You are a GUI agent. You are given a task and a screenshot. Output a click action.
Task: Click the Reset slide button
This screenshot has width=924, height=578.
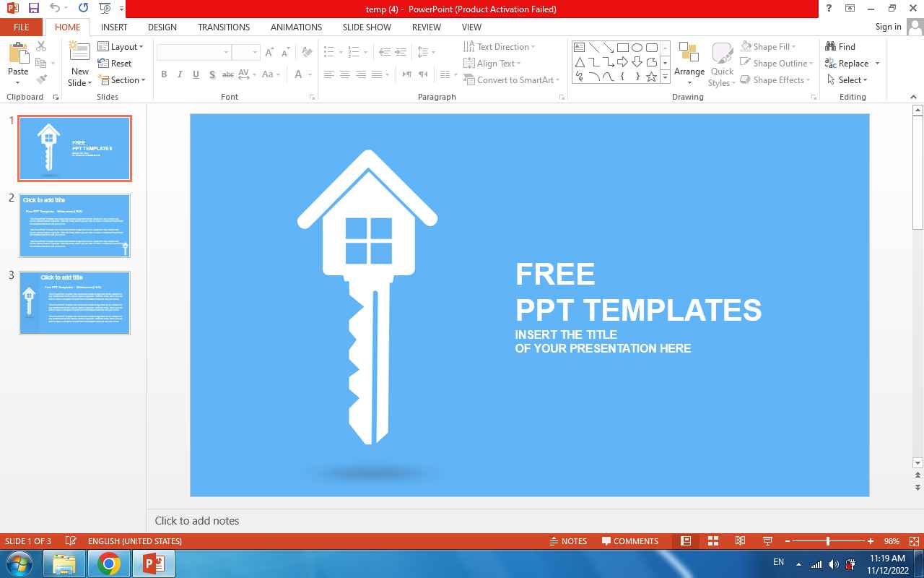click(x=115, y=64)
